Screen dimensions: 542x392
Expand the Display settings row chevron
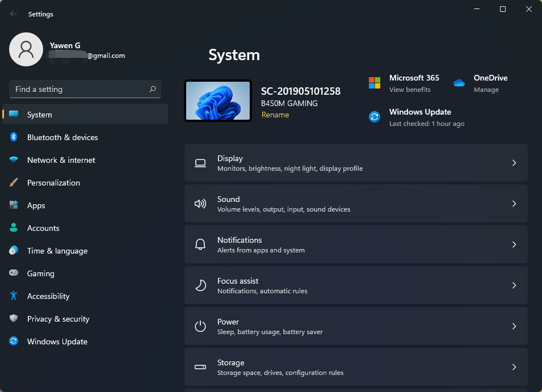tap(514, 163)
